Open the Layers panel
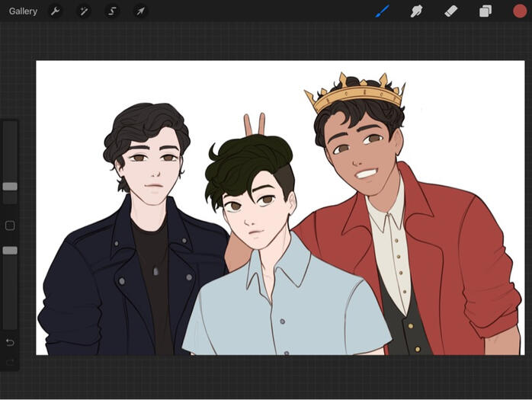Screen dimensions: 532x400 pos(485,11)
